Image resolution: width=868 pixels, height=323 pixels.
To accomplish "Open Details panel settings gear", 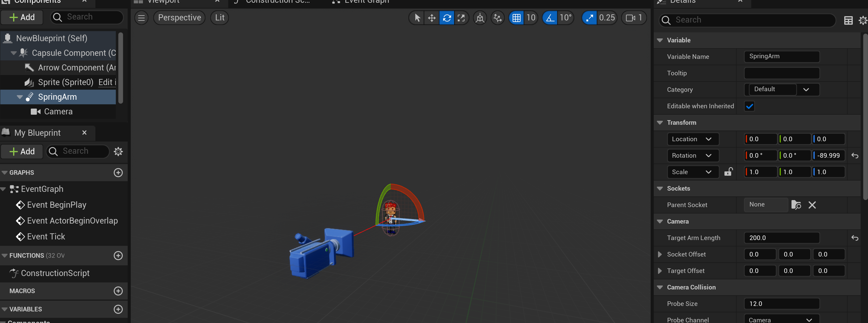I will pyautogui.click(x=863, y=20).
